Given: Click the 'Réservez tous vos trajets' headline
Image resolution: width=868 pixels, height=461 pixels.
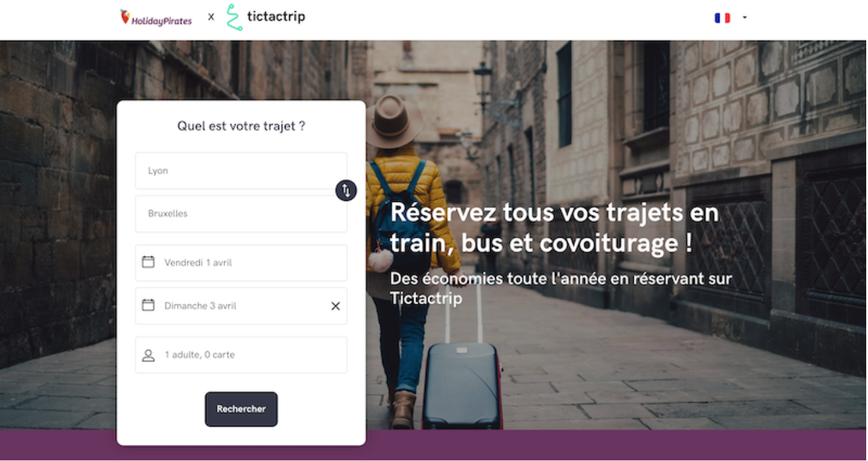Looking at the screenshot, I should [554, 228].
